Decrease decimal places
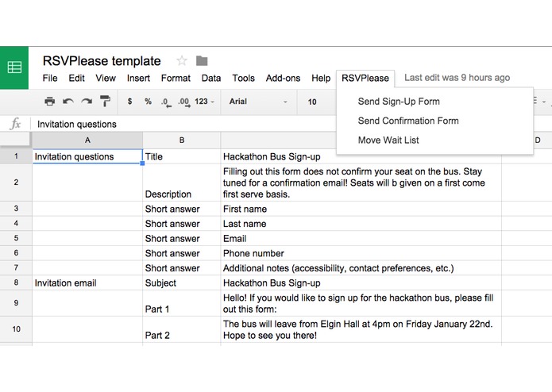This screenshot has width=552, height=392. 166,102
